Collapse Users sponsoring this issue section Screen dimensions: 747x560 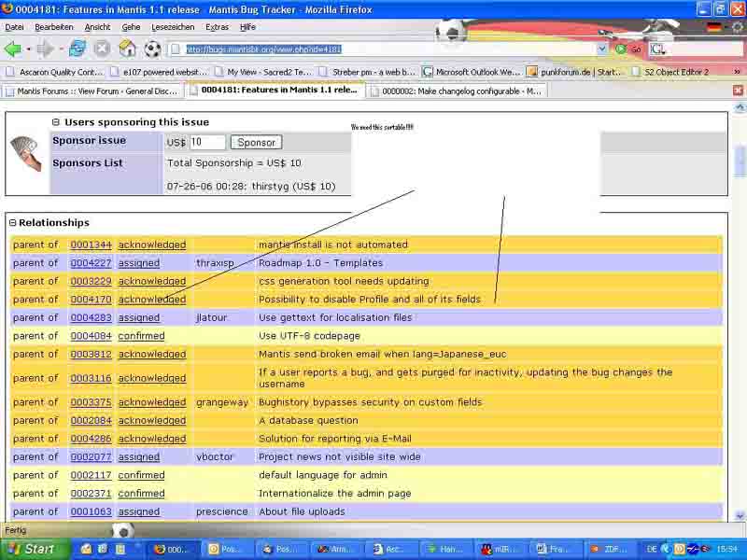[56, 122]
